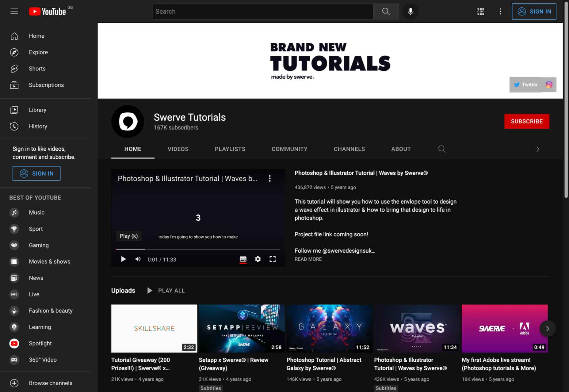Switch to the VIDEOS tab

[178, 149]
